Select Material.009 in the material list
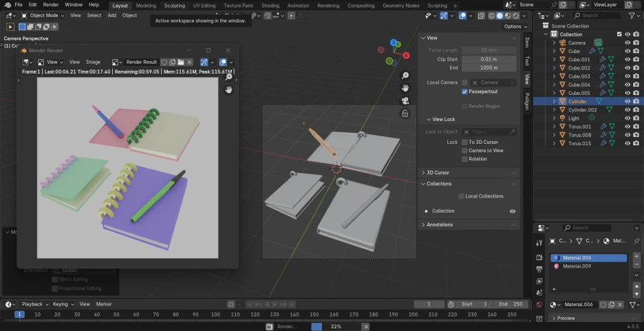The width and height of the screenshot is (644, 331). [x=577, y=266]
